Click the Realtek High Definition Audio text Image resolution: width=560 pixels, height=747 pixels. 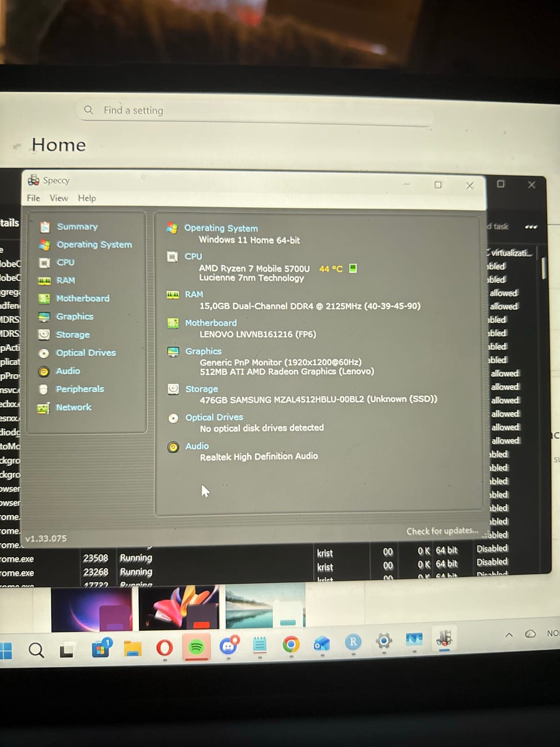click(x=259, y=456)
